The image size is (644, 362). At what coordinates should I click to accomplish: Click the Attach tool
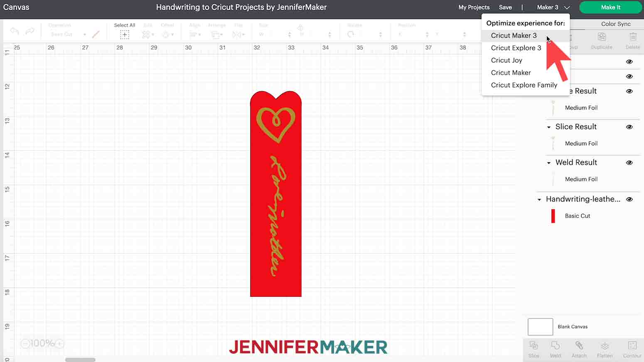(579, 349)
